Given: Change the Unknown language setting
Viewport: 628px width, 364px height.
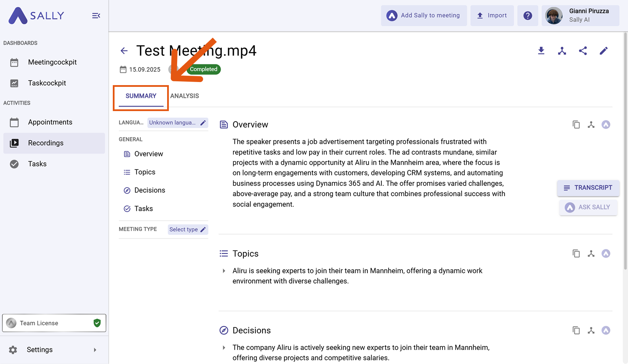Looking at the screenshot, I should click(178, 123).
